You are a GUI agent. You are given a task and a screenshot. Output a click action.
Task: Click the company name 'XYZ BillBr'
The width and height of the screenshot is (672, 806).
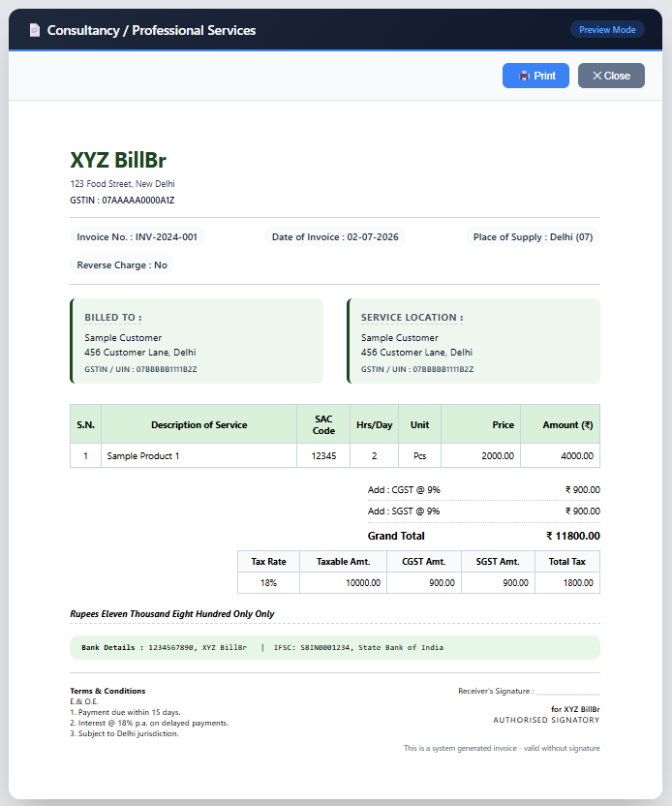[x=118, y=160]
